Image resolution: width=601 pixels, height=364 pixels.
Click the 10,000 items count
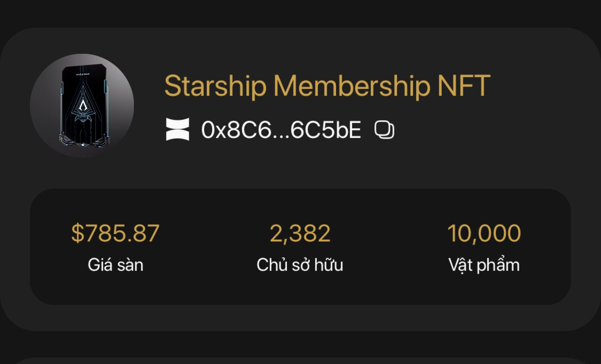click(484, 233)
